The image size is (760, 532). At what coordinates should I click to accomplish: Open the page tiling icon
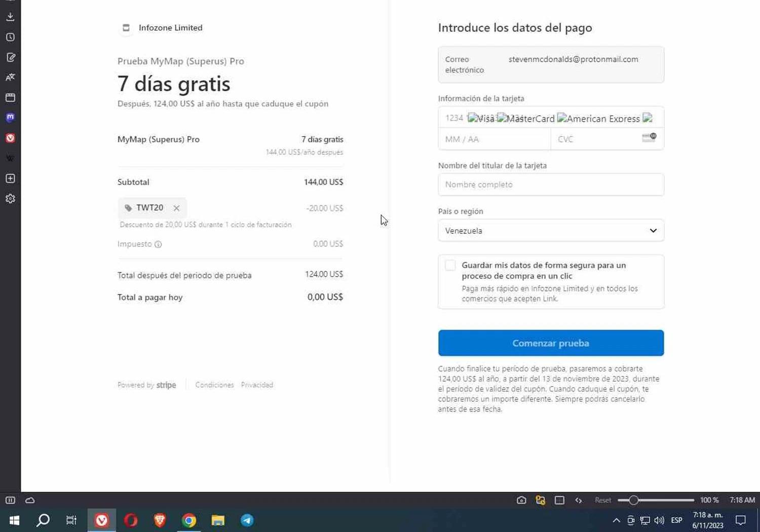[x=559, y=500]
